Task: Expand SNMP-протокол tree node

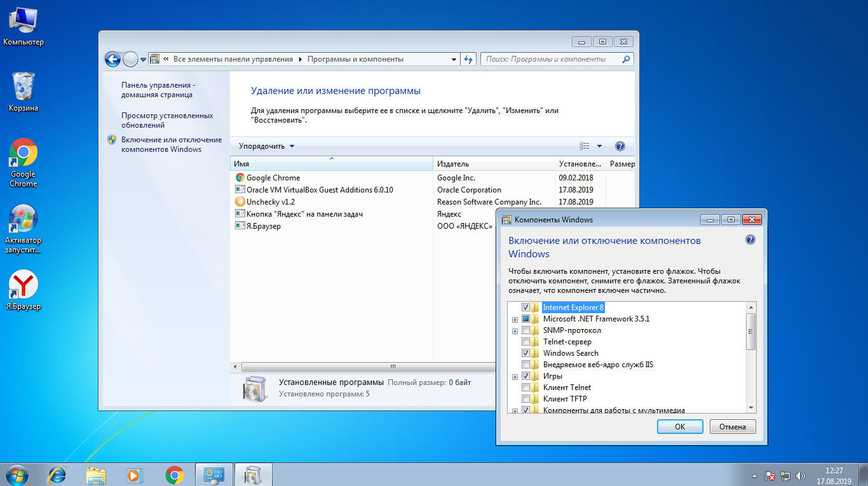Action: (515, 331)
